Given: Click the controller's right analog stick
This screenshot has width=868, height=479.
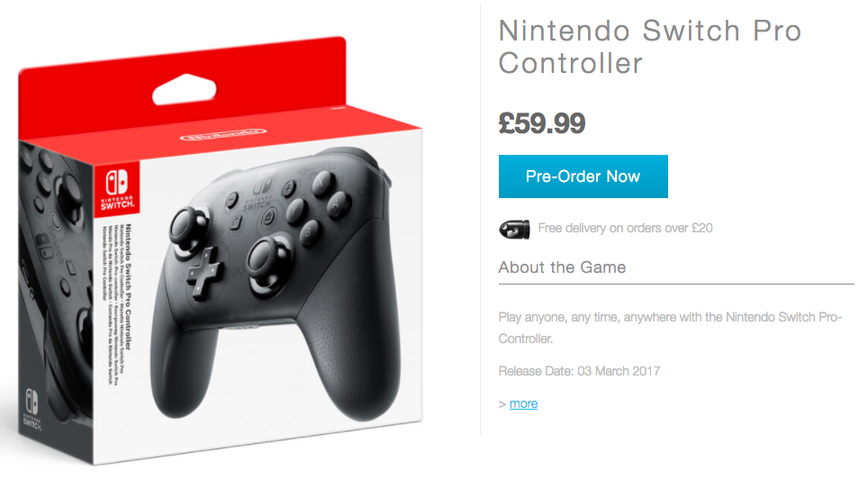Looking at the screenshot, I should point(269,262).
